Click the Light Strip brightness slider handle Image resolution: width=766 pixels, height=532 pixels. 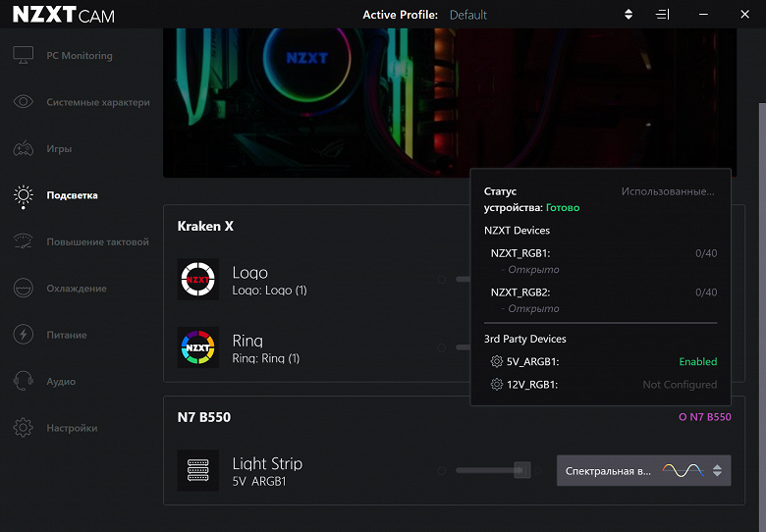click(522, 470)
